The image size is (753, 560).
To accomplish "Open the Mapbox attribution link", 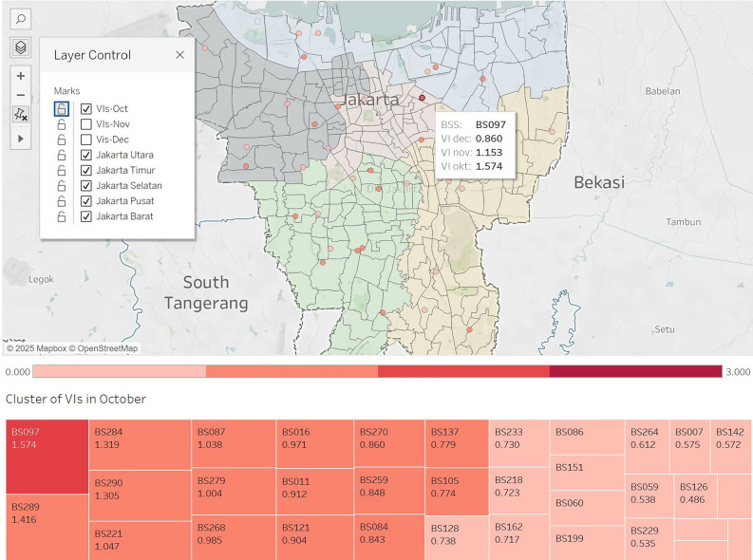I will pos(36,348).
